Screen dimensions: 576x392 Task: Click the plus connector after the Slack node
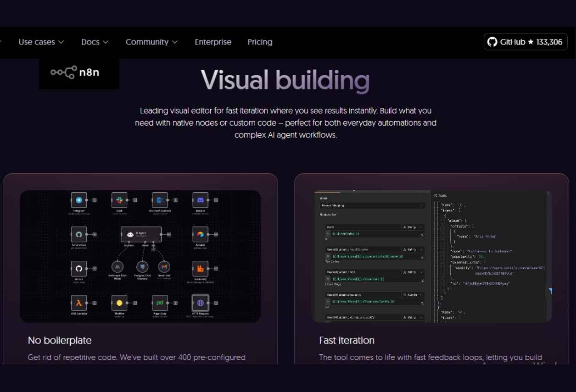[135, 200]
